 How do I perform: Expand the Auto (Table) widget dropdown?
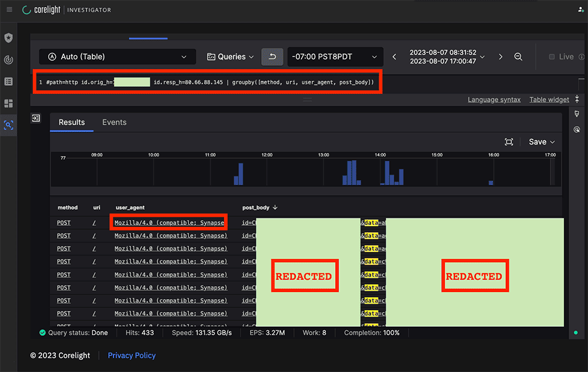point(118,57)
